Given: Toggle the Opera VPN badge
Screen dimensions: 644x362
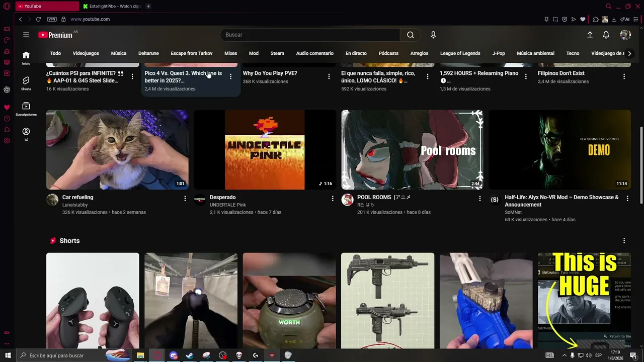Looking at the screenshot, I should click(x=52, y=19).
